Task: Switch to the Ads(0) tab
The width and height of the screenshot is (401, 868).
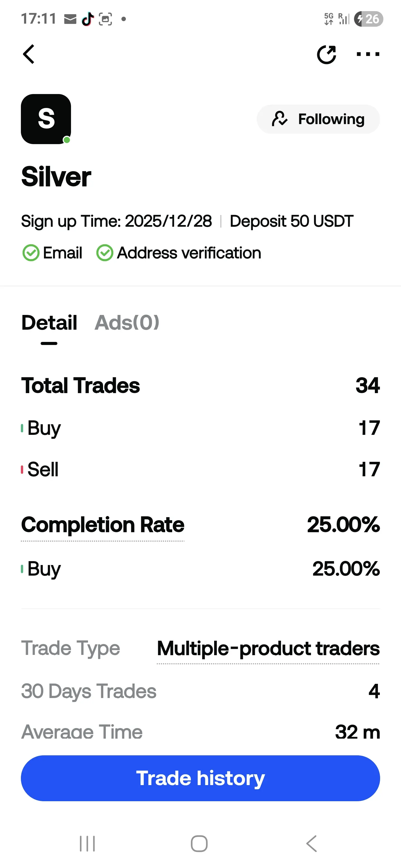Action: [x=127, y=323]
